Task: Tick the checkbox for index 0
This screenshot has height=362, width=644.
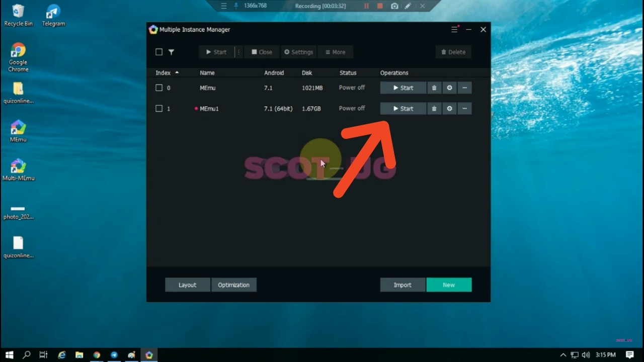Action: point(159,88)
